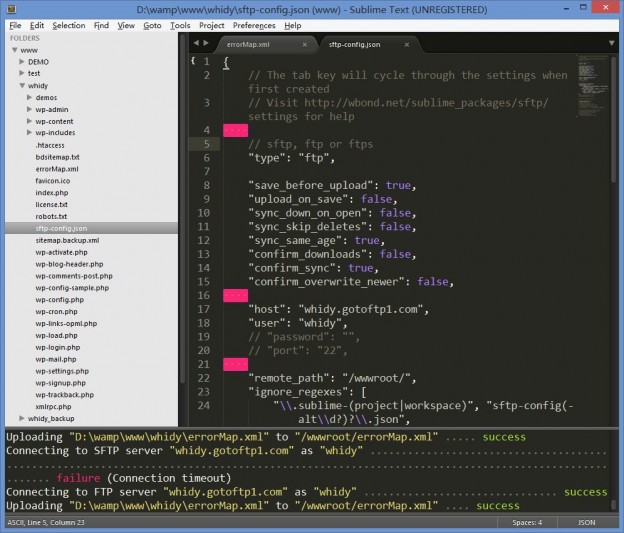Switch to the sftp-config.json tab
624x533 pixels.
(x=354, y=45)
